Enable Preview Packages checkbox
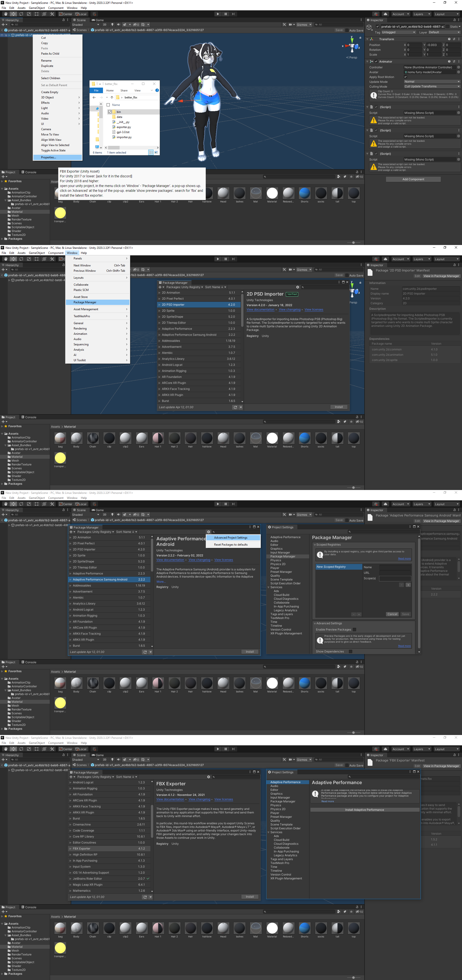This screenshot has width=462, height=980. [x=354, y=629]
